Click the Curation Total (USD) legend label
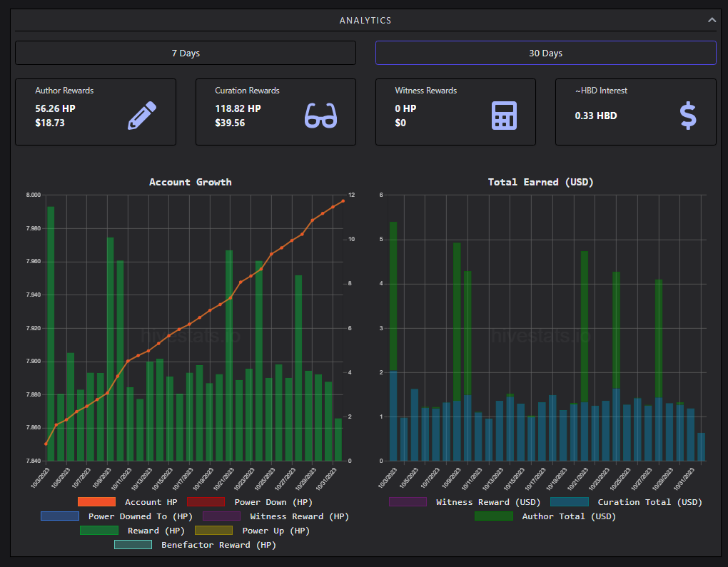 tap(650, 502)
